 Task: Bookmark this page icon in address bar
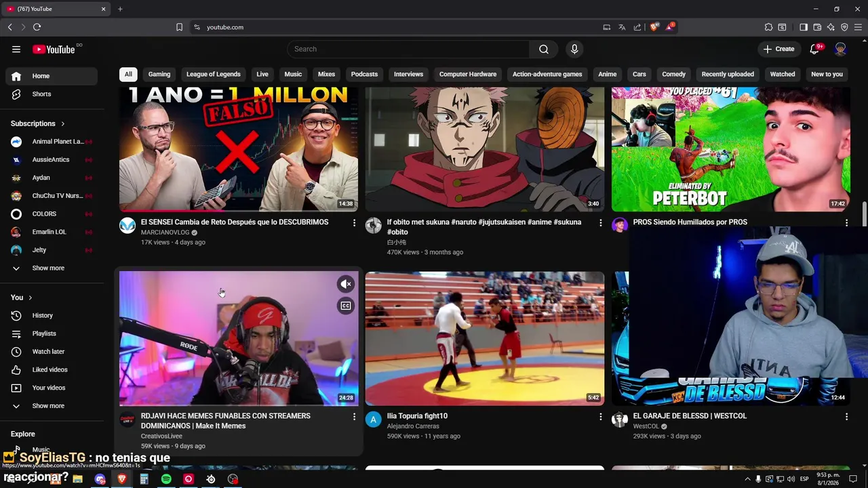[x=179, y=27]
